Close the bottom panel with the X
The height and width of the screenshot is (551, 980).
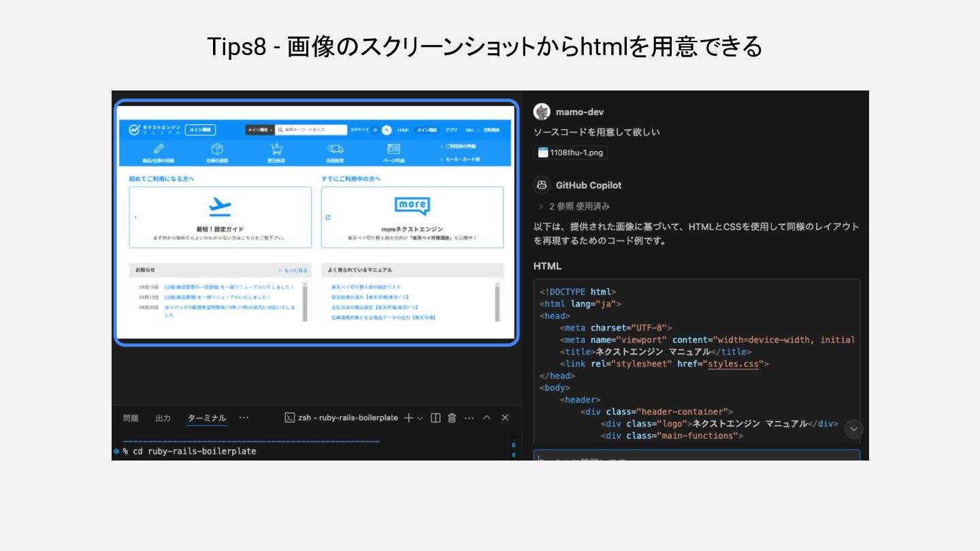(x=505, y=418)
